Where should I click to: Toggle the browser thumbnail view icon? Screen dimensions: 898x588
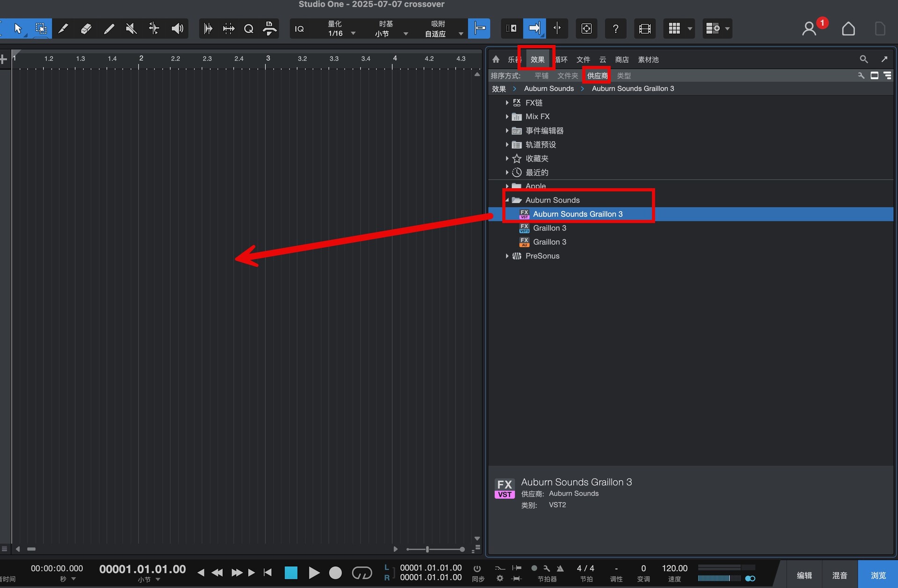[x=874, y=75]
